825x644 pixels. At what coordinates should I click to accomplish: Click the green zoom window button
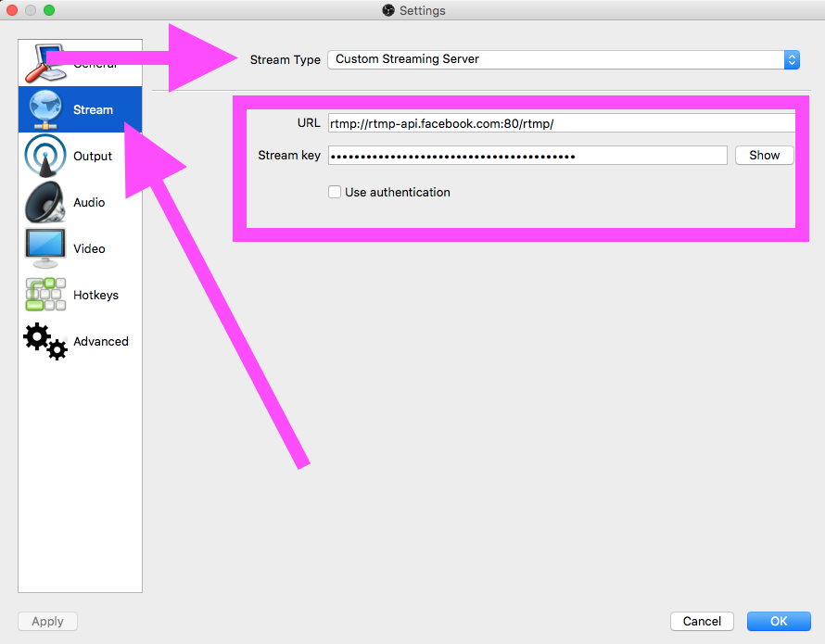(49, 10)
